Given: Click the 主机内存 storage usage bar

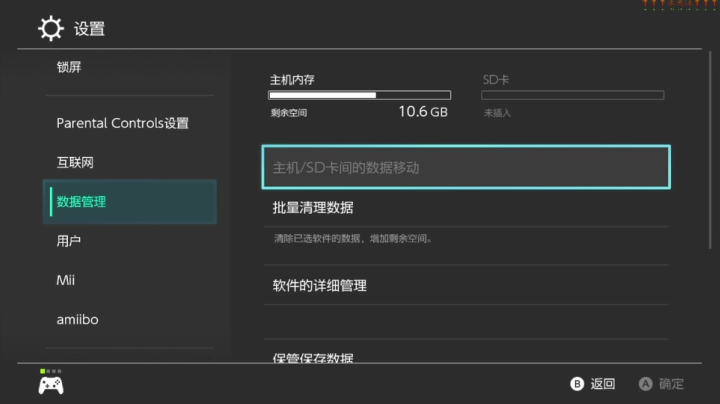Looking at the screenshot, I should tap(360, 95).
